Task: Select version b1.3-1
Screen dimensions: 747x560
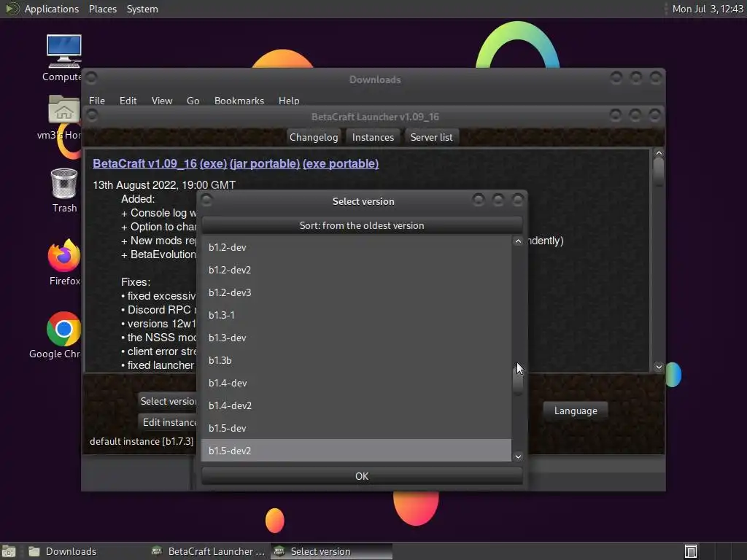Action: point(356,315)
